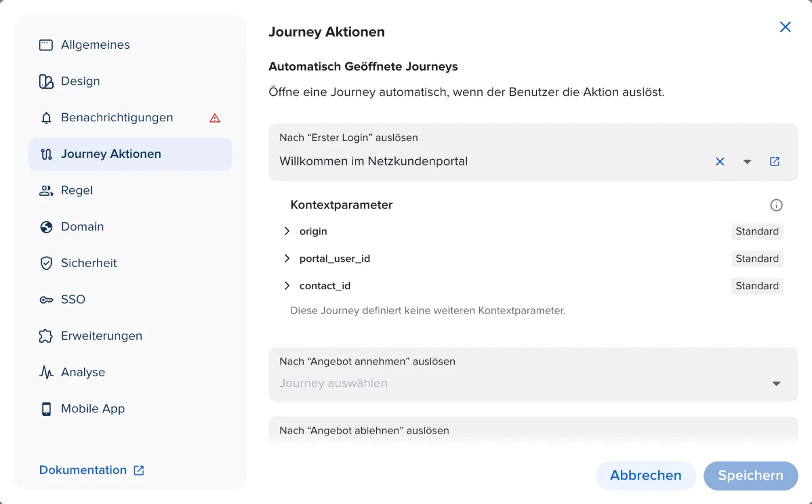Click the Design palette icon

pos(46,81)
